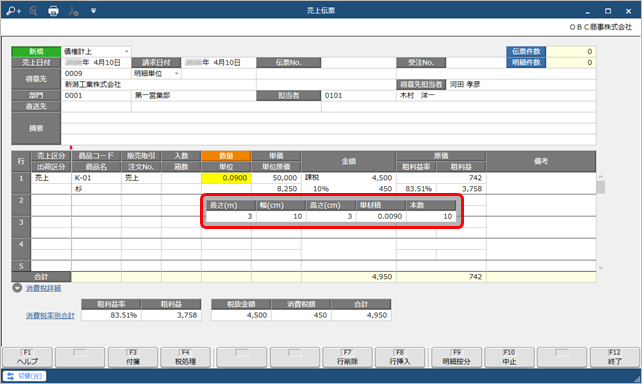Expand the 消費税詳細 round toggle
642x384 pixels.
[17, 288]
